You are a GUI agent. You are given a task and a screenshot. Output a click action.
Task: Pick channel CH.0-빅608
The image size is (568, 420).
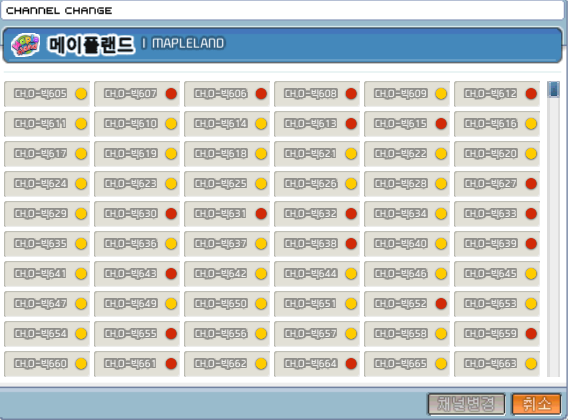click(317, 94)
